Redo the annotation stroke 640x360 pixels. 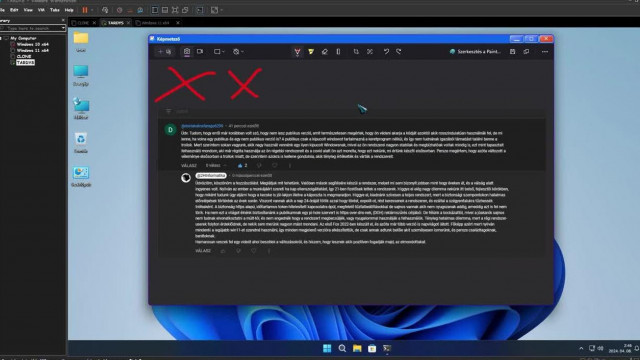click(x=399, y=51)
